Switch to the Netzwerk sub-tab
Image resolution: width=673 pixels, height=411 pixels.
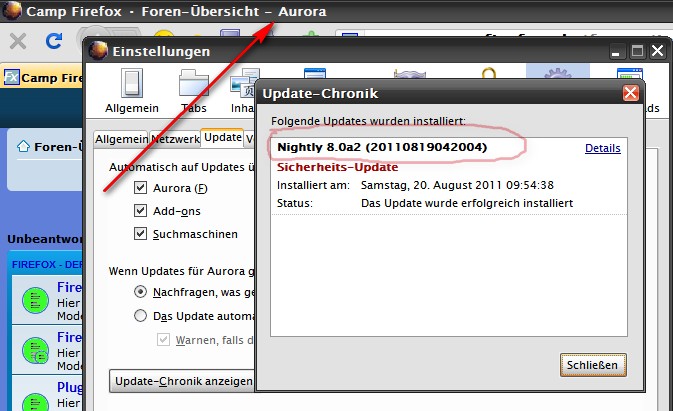[175, 139]
